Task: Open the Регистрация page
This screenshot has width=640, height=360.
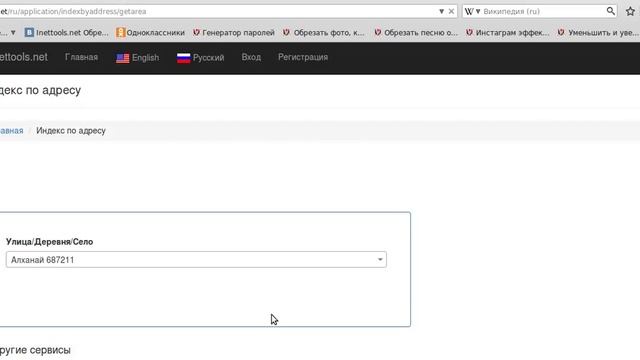Action: (x=303, y=57)
